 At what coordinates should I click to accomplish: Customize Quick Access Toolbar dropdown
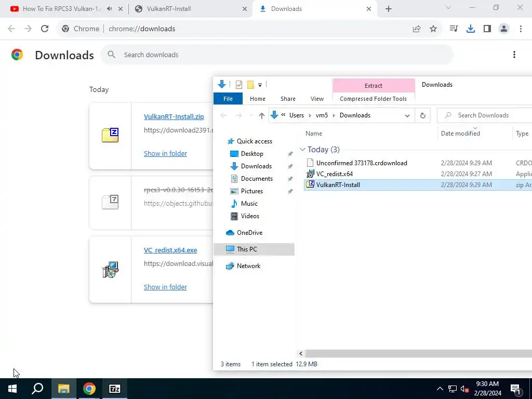pos(260,85)
